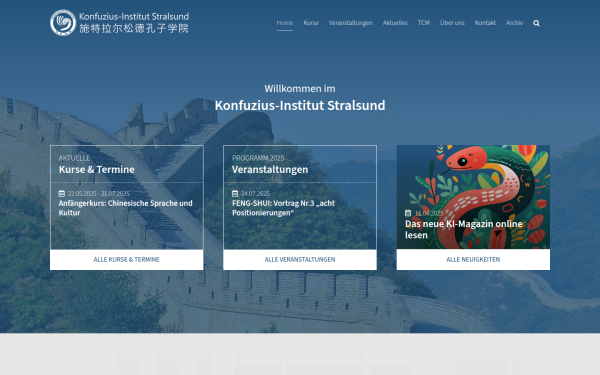This screenshot has width=600, height=375.
Task: Open the Über uns menu item
Action: tap(452, 23)
